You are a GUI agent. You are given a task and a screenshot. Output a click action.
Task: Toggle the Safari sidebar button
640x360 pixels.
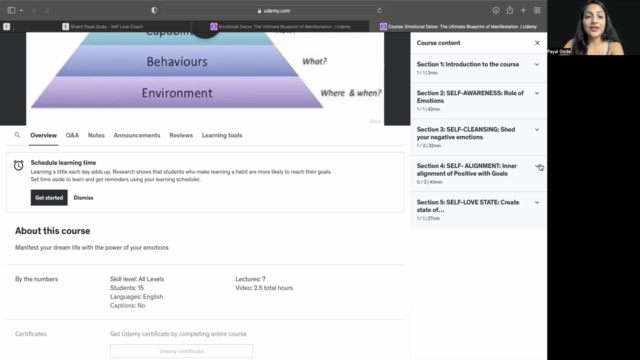pos(11,10)
